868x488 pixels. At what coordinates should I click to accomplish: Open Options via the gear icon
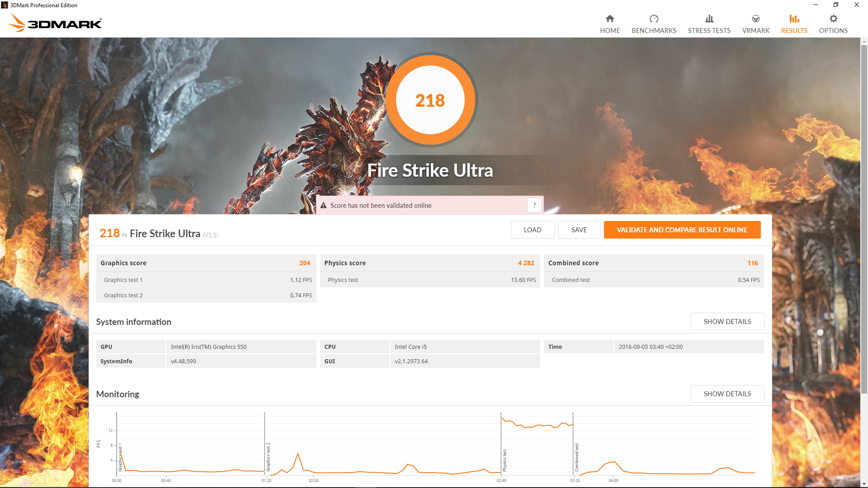[x=833, y=19]
